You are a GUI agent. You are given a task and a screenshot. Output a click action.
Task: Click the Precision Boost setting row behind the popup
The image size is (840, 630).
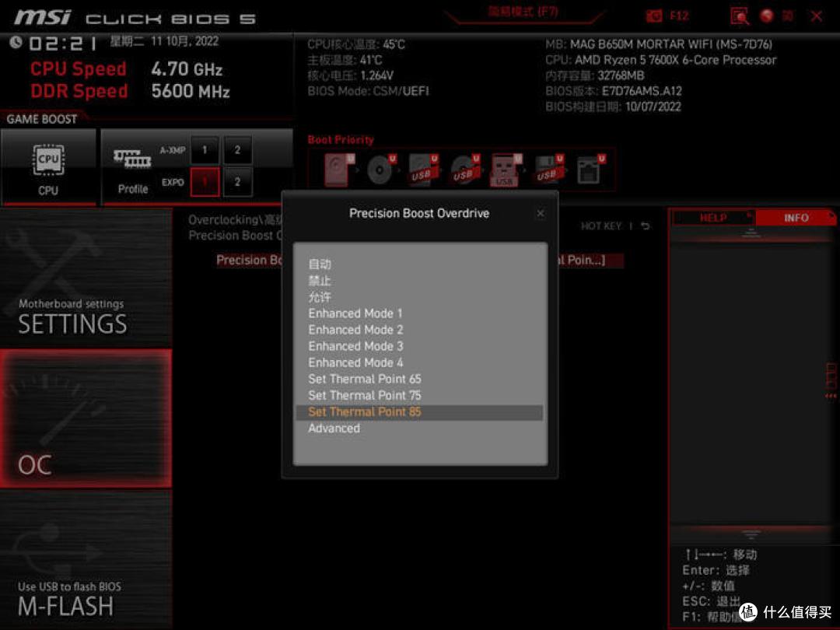419,261
